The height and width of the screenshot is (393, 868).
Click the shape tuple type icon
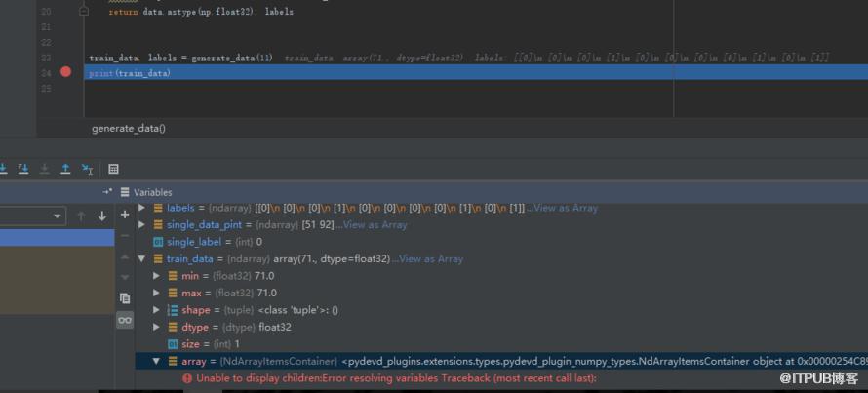tap(173, 310)
